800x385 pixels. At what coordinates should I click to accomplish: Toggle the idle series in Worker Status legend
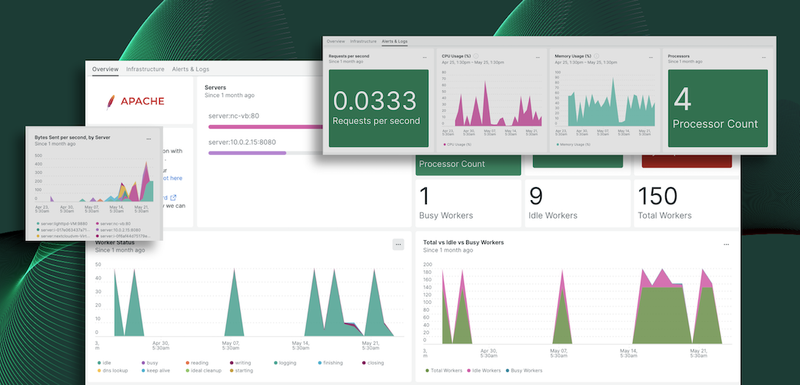click(x=105, y=363)
